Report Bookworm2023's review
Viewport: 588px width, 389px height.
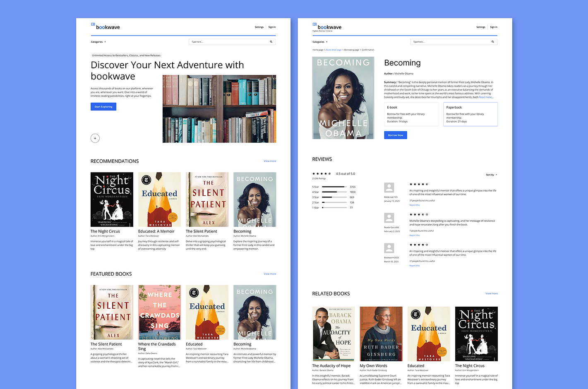pos(414,266)
